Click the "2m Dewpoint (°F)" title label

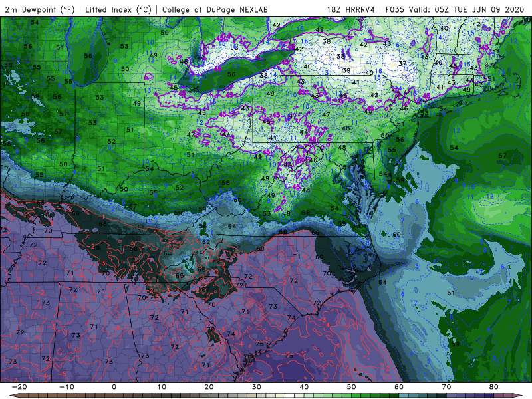pos(40,9)
